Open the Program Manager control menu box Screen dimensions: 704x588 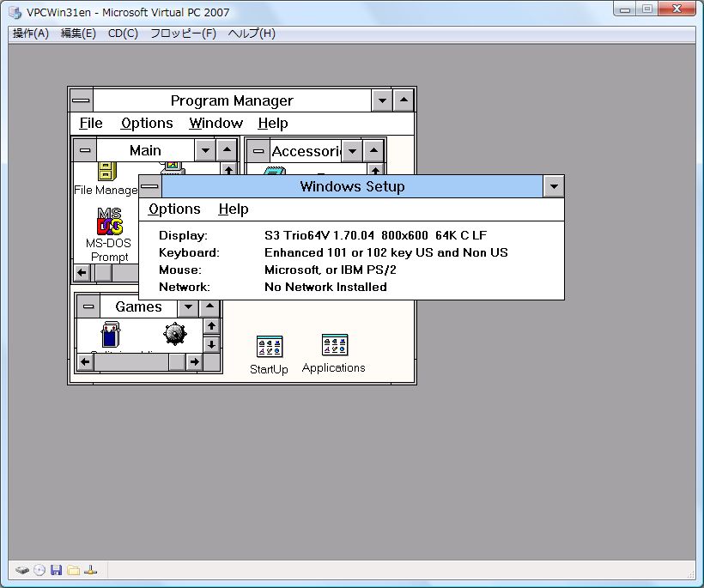pyautogui.click(x=81, y=100)
